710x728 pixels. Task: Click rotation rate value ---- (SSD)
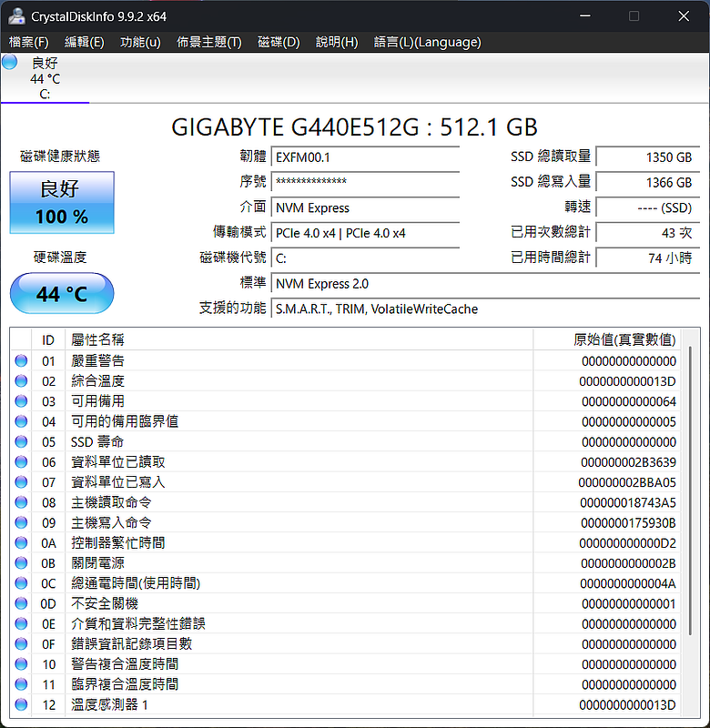(x=648, y=207)
